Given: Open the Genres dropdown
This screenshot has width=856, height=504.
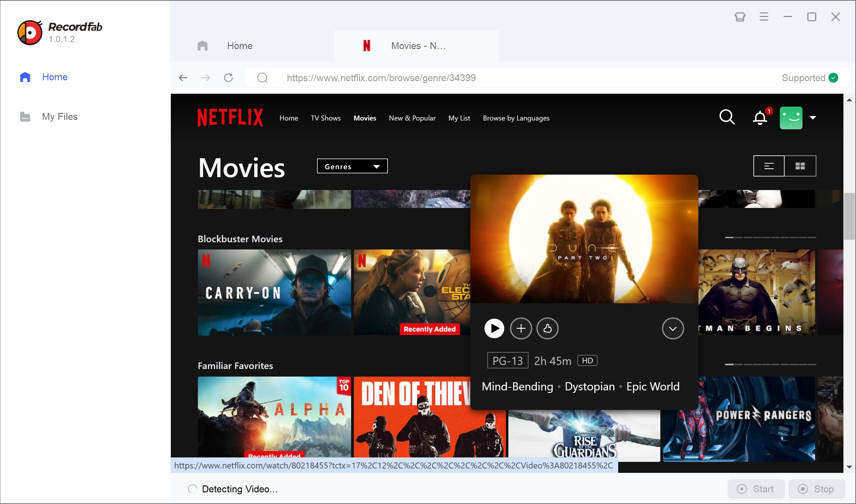Looking at the screenshot, I should [352, 166].
